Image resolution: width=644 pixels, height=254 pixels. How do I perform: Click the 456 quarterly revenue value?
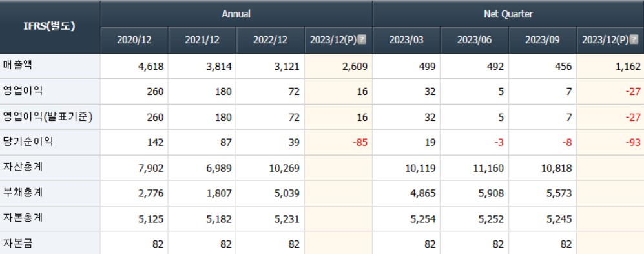point(564,66)
